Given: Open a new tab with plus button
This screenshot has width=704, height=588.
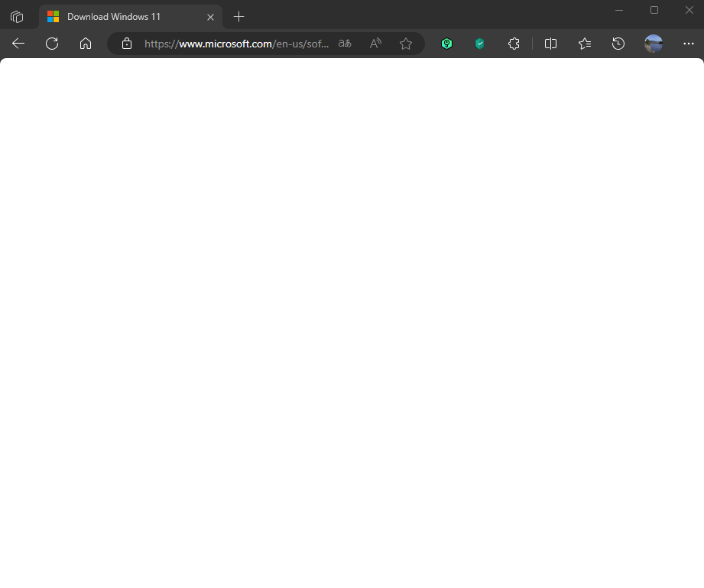Looking at the screenshot, I should pos(238,17).
